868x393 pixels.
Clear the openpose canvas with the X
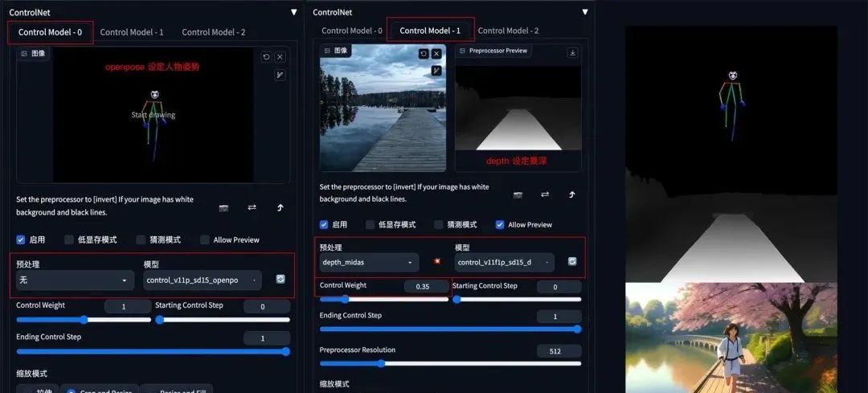click(280, 57)
